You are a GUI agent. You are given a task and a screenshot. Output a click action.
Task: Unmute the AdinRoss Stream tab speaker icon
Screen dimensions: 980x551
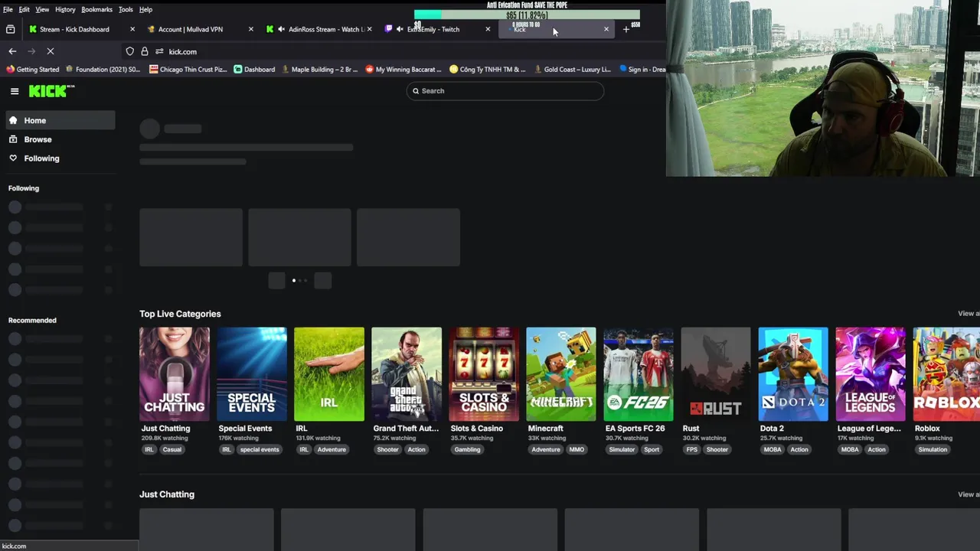pyautogui.click(x=281, y=29)
